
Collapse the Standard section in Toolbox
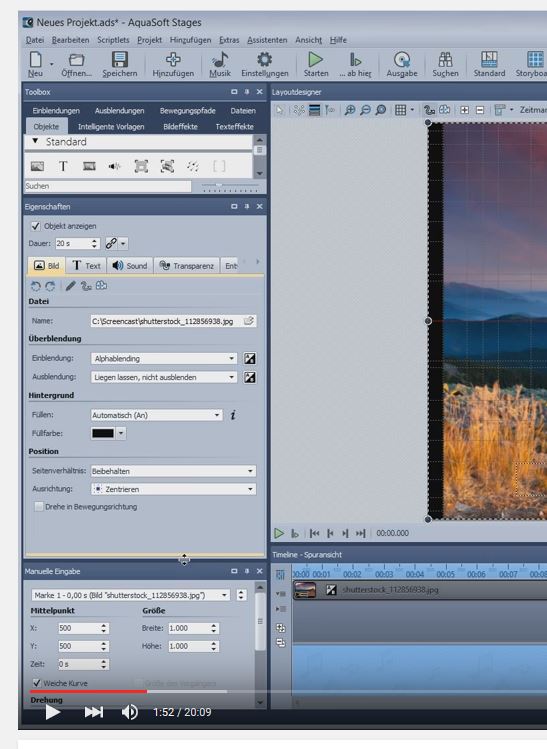[x=35, y=141]
